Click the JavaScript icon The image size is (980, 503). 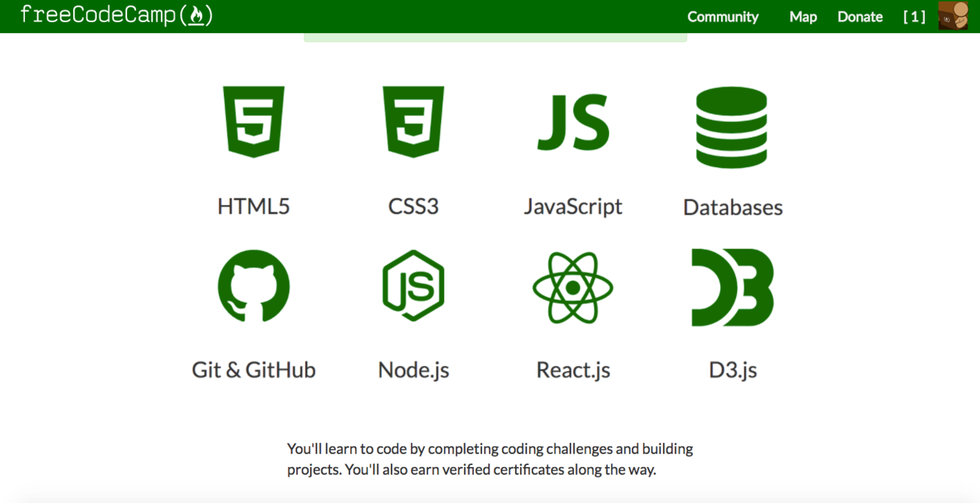click(573, 122)
